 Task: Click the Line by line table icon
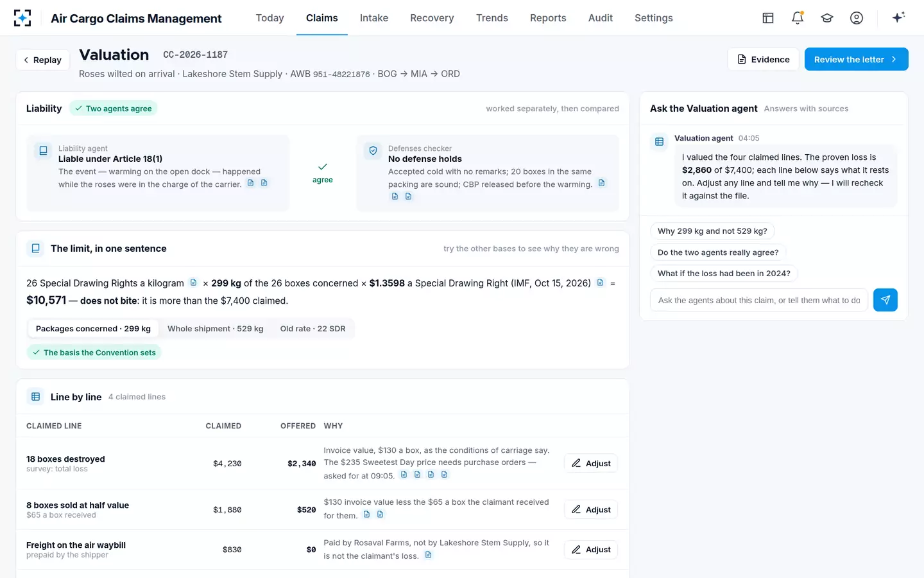(35, 397)
